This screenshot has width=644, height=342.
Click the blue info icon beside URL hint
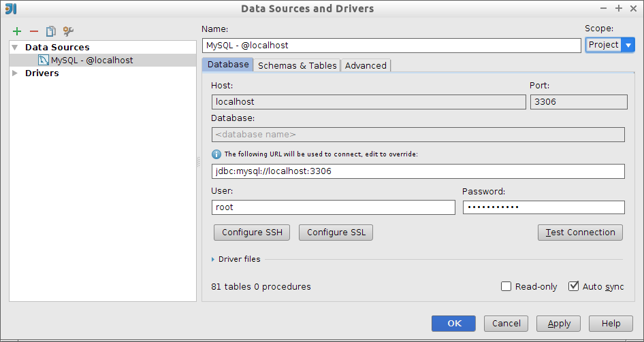pyautogui.click(x=216, y=154)
